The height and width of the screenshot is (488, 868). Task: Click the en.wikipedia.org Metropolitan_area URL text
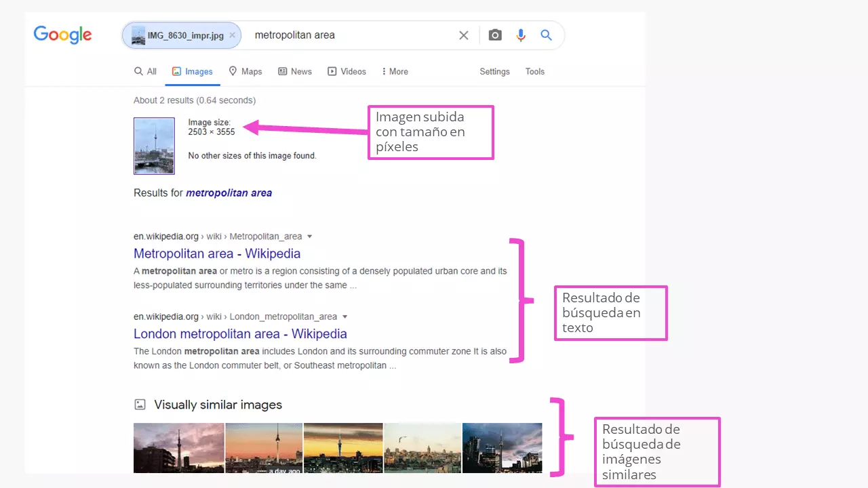click(218, 237)
